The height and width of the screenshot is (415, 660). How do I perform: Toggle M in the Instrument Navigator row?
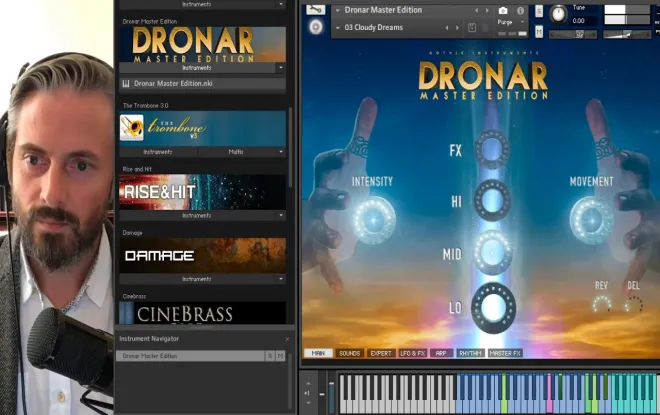(x=280, y=356)
